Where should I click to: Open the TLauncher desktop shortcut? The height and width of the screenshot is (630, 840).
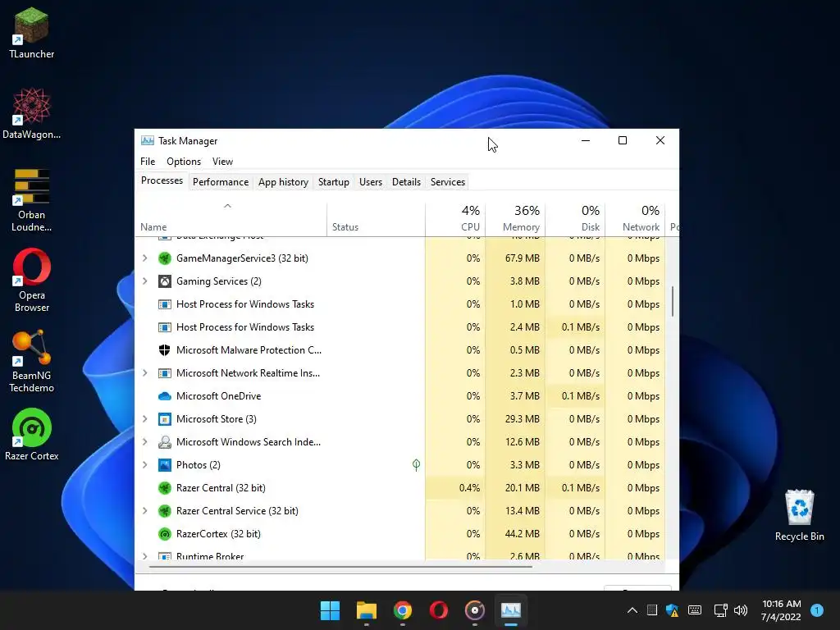(x=32, y=33)
